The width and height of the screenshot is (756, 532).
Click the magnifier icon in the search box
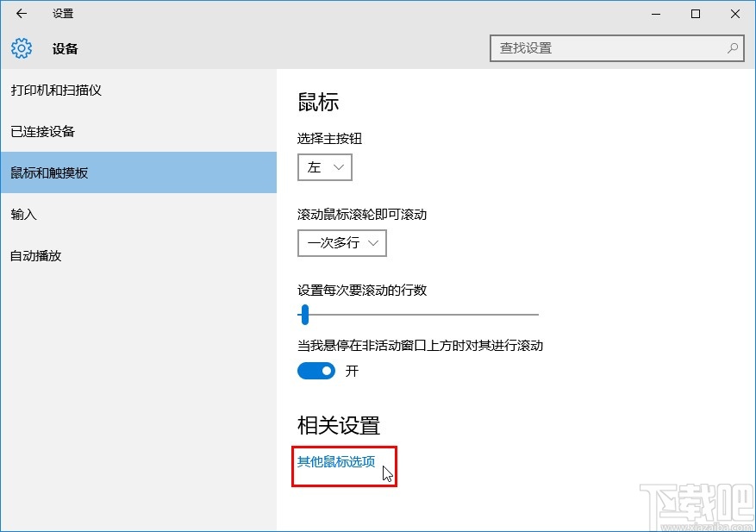pyautogui.click(x=732, y=48)
